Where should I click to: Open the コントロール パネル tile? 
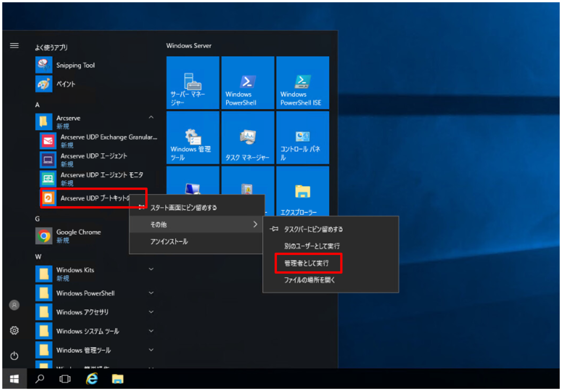(x=303, y=138)
